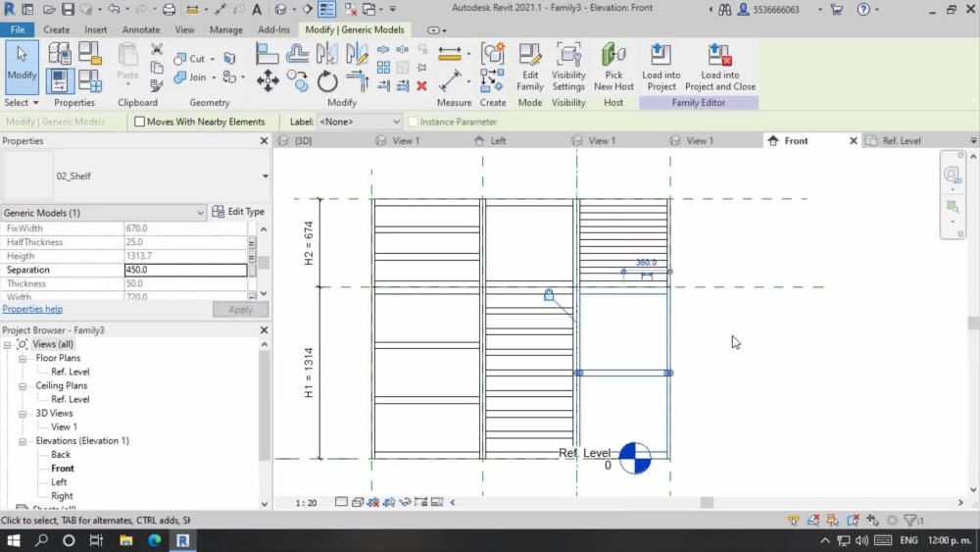Collapse the 3D Views tree node
The width and height of the screenshot is (980, 552).
(x=23, y=414)
